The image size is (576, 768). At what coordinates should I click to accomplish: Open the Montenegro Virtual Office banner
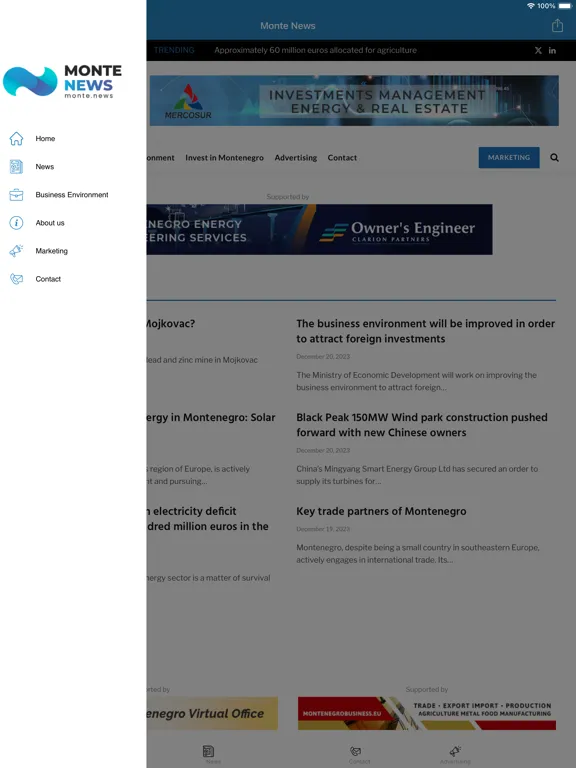point(212,713)
